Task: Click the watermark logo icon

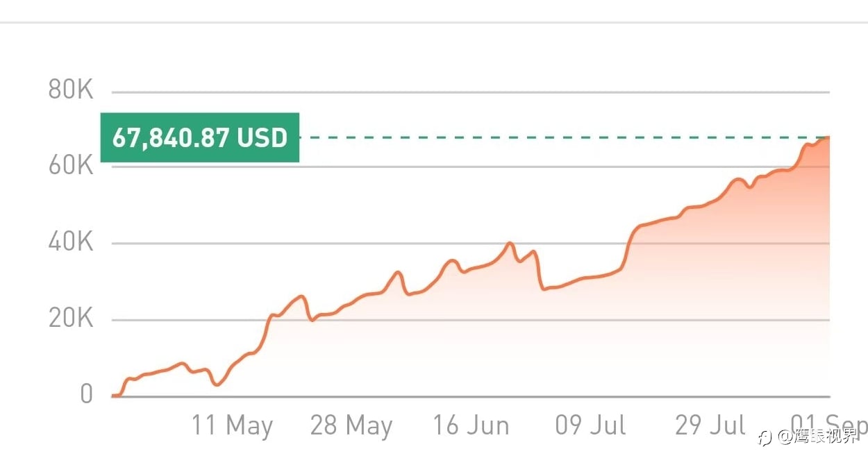Action: click(x=765, y=438)
